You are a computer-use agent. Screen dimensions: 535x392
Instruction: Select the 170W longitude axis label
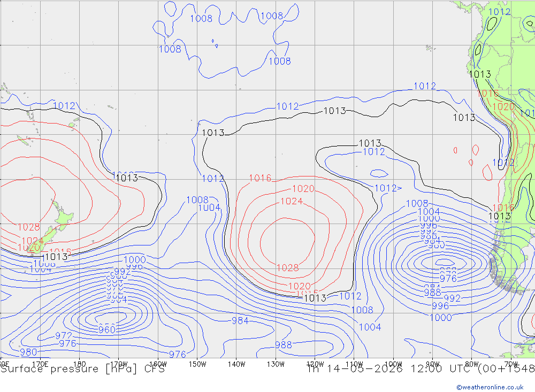(119, 364)
